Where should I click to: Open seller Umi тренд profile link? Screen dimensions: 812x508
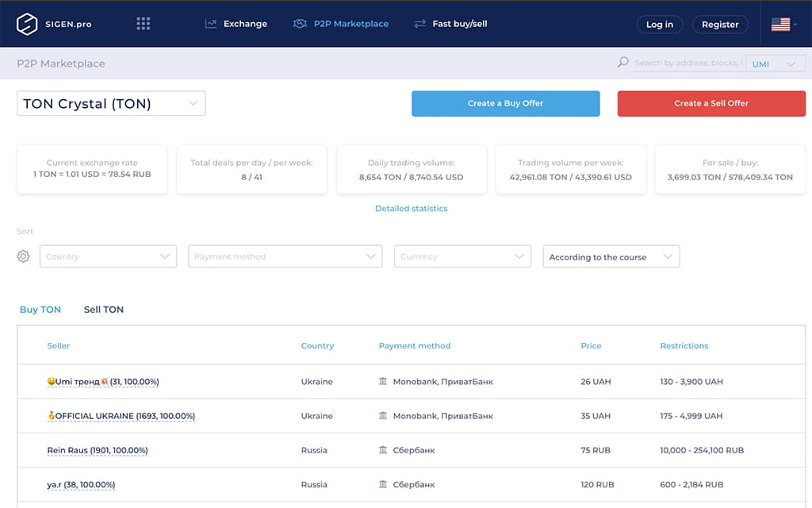pos(103,382)
